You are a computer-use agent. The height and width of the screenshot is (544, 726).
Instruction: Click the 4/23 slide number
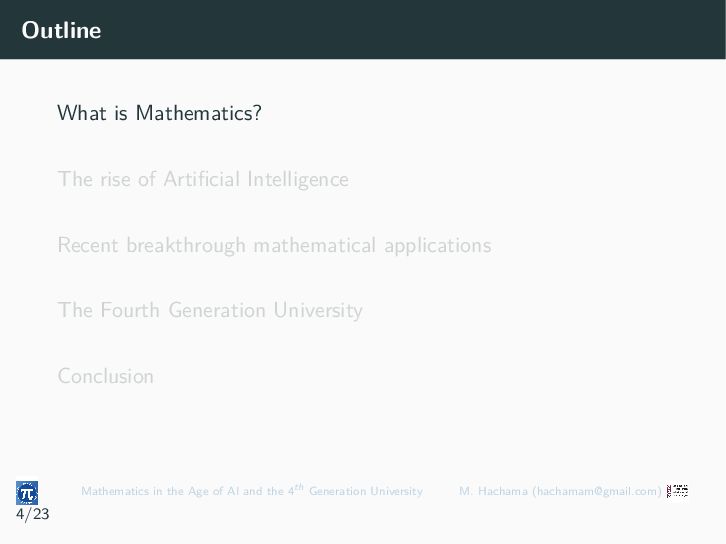point(32,514)
